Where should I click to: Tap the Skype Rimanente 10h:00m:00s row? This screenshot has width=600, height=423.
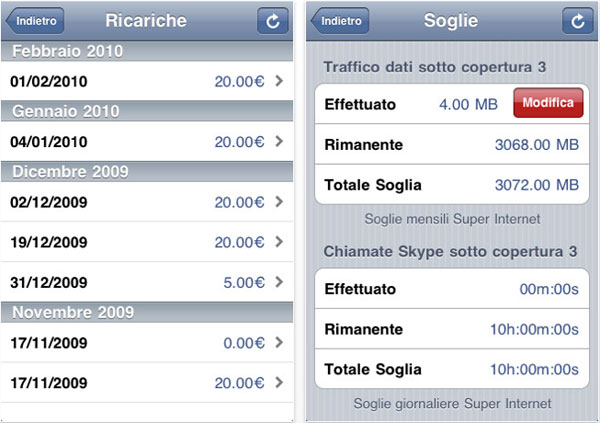tap(451, 329)
